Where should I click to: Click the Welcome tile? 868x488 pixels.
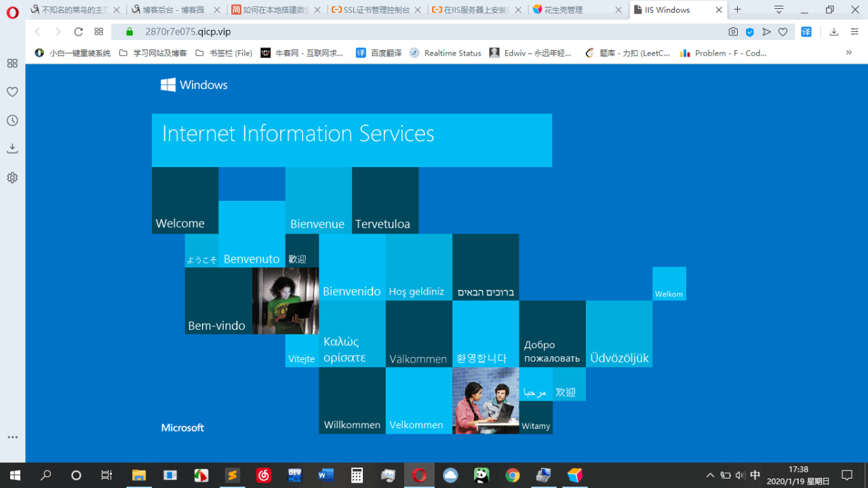tap(185, 200)
